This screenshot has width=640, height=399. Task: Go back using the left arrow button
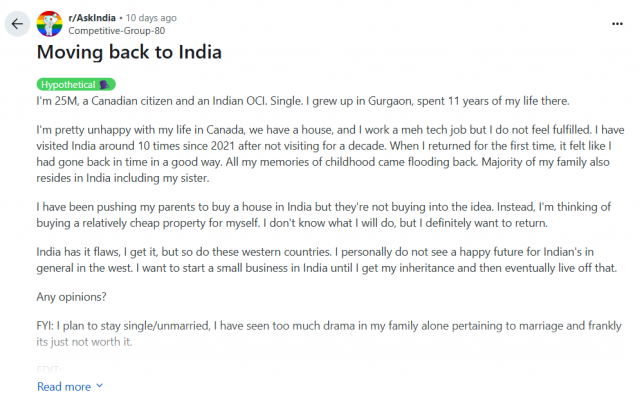17,24
